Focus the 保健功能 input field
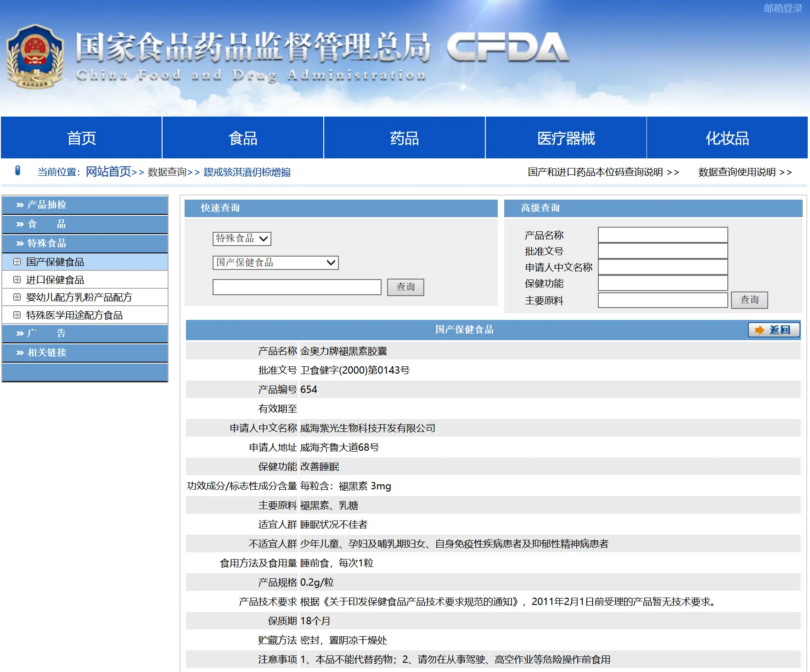810x672 pixels. tap(663, 283)
